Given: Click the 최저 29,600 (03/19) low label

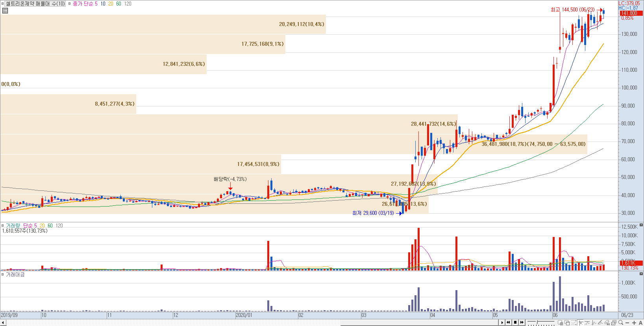Looking at the screenshot, I should pos(373,213).
